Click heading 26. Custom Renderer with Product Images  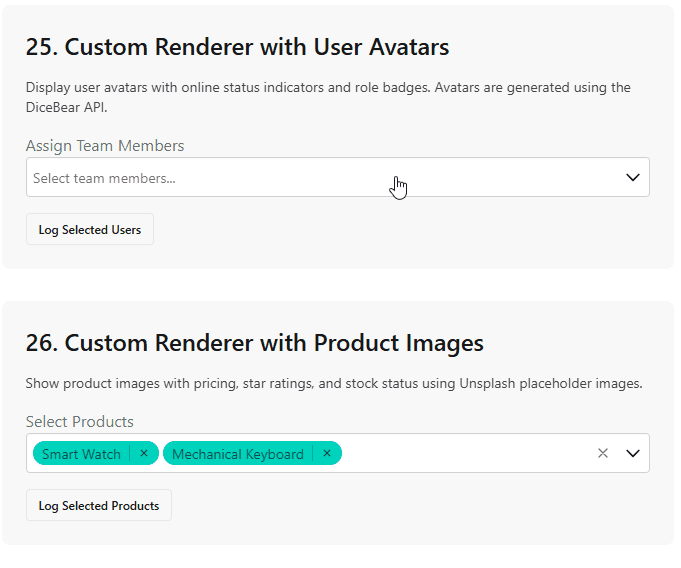point(255,343)
